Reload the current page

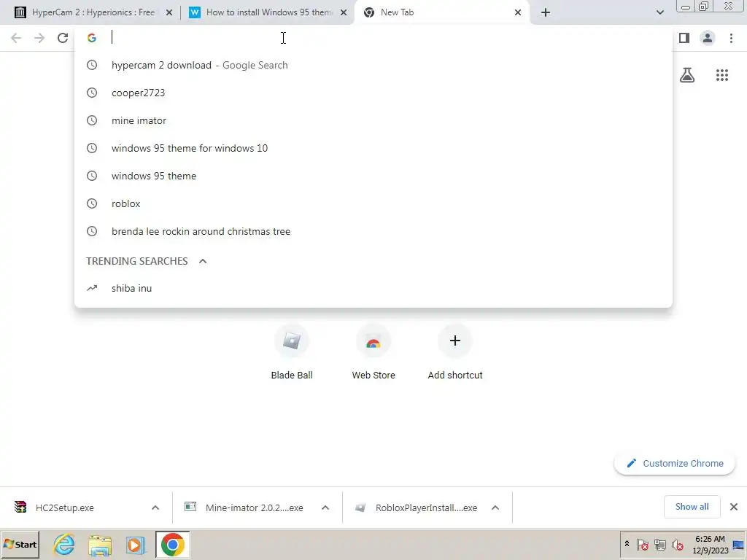[63, 38]
